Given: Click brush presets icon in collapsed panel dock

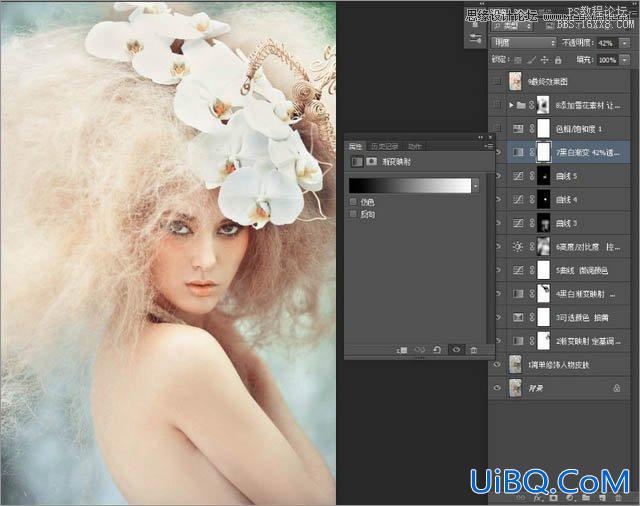Looking at the screenshot, I should click(475, 40).
